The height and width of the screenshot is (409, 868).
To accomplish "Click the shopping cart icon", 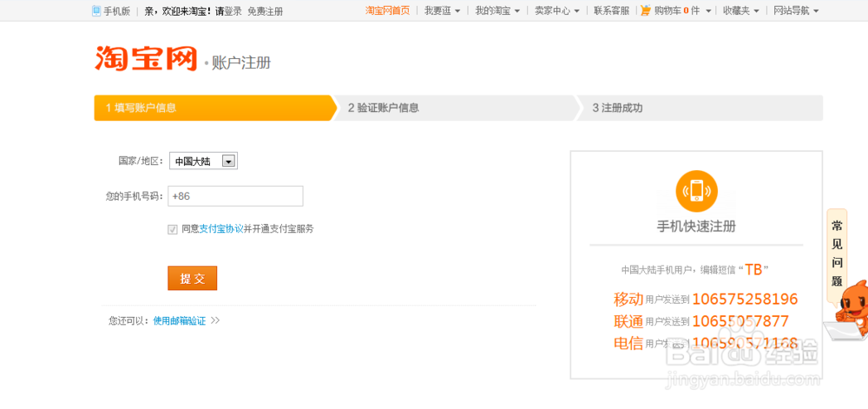I will click(646, 10).
